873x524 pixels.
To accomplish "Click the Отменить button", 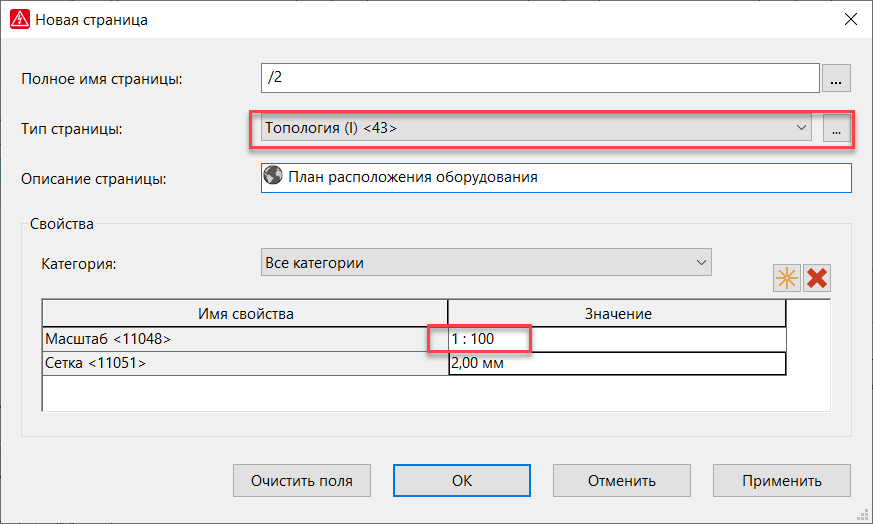I will pyautogui.click(x=621, y=481).
